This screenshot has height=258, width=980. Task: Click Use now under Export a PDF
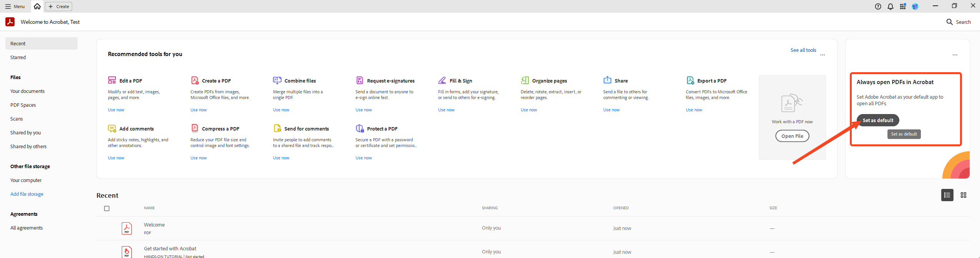pos(694,110)
